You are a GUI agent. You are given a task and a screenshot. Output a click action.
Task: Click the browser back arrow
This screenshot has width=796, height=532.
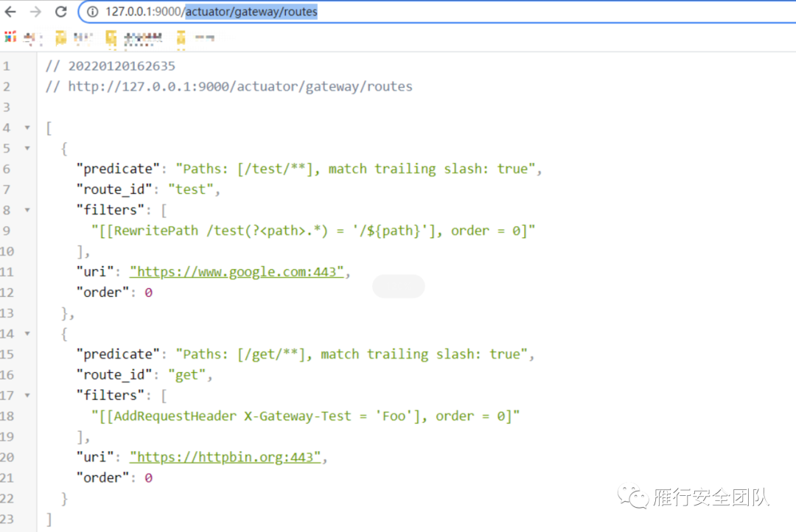coord(10,12)
